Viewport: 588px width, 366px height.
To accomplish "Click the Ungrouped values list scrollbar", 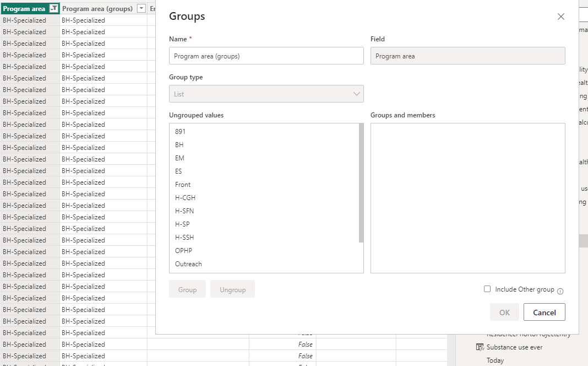I will (x=361, y=183).
